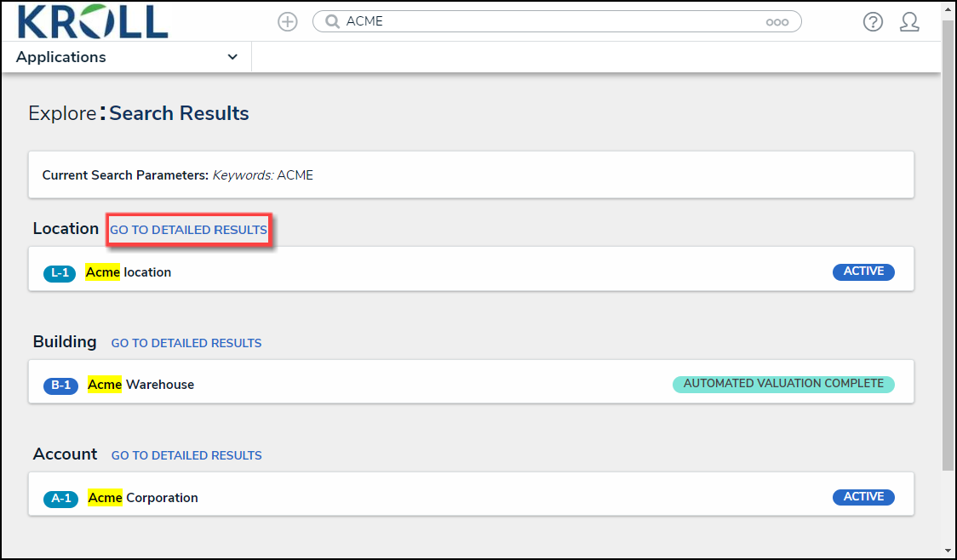Click the Location section heading
The width and height of the screenshot is (957, 560).
pyautogui.click(x=66, y=228)
